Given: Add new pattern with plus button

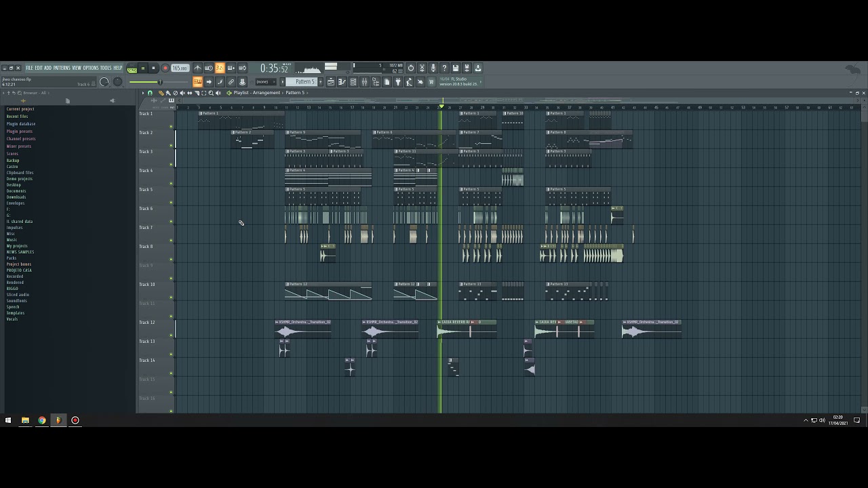Looking at the screenshot, I should 320,81.
